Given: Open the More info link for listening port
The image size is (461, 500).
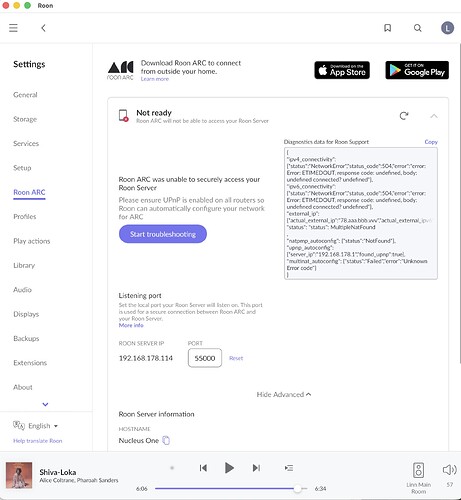Looking at the screenshot, I should point(131,325).
